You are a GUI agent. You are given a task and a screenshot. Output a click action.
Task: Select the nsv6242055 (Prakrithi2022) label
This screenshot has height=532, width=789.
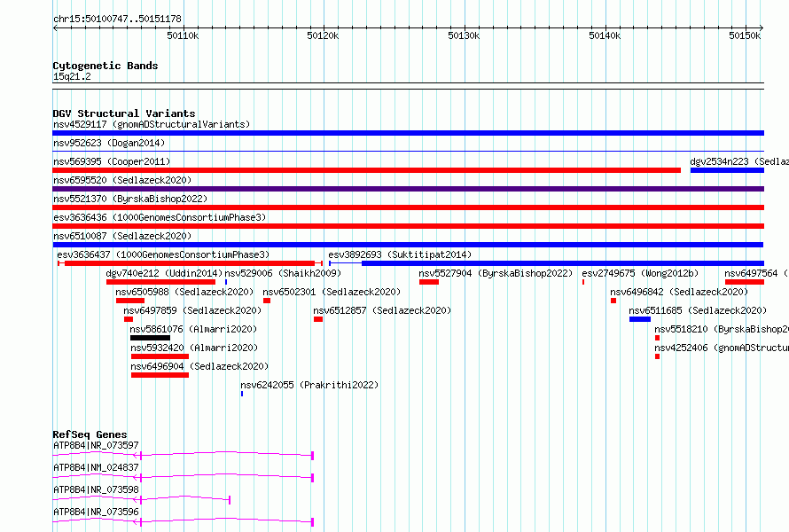pyautogui.click(x=309, y=385)
